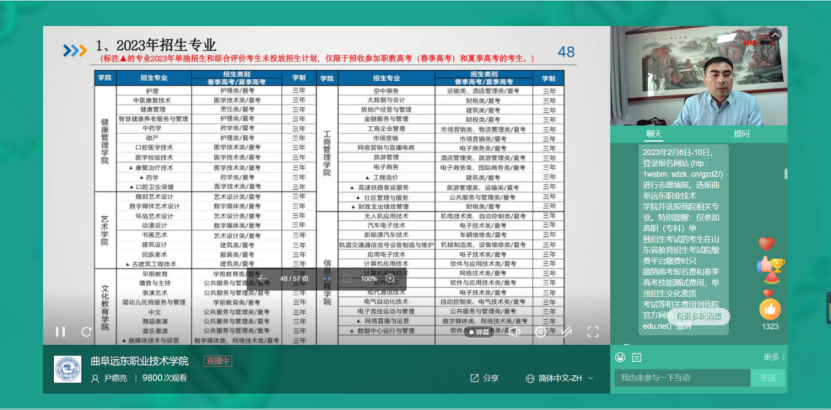This screenshot has width=831, height=410.
Task: Click the 分享 share button
Action: tap(483, 379)
